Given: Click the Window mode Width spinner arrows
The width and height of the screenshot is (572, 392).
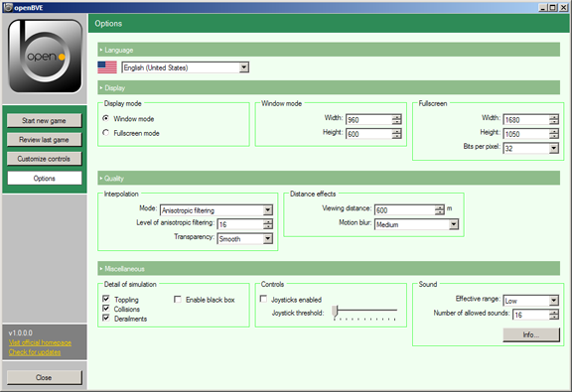Looking at the screenshot, I should click(x=396, y=120).
